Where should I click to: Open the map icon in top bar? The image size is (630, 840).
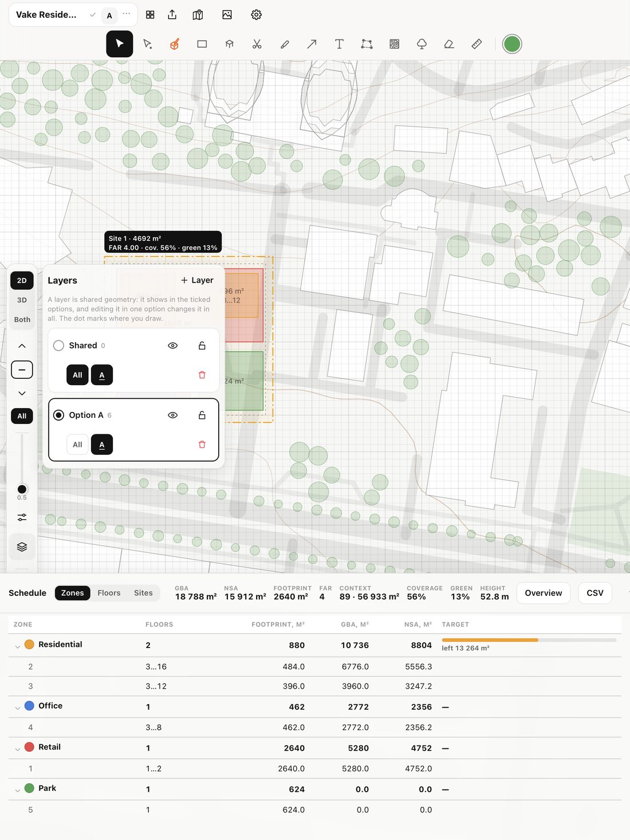point(198,15)
